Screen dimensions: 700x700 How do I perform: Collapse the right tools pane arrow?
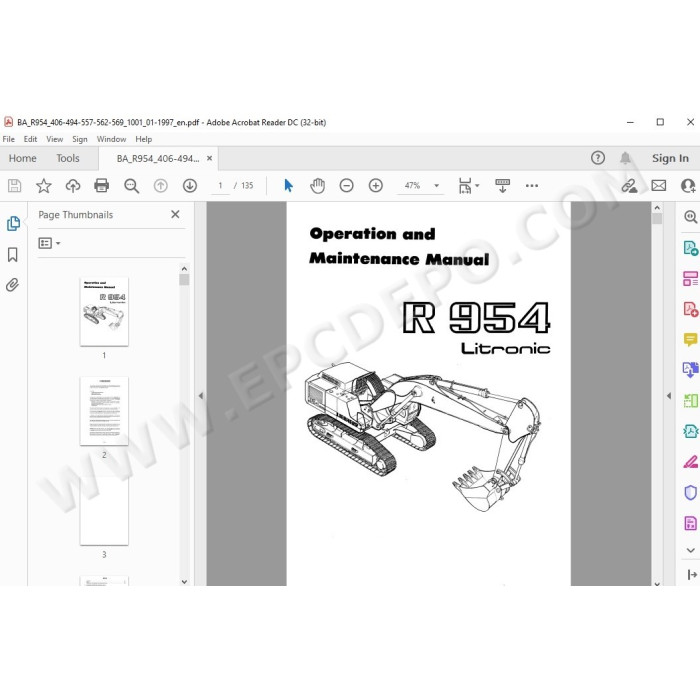(669, 396)
